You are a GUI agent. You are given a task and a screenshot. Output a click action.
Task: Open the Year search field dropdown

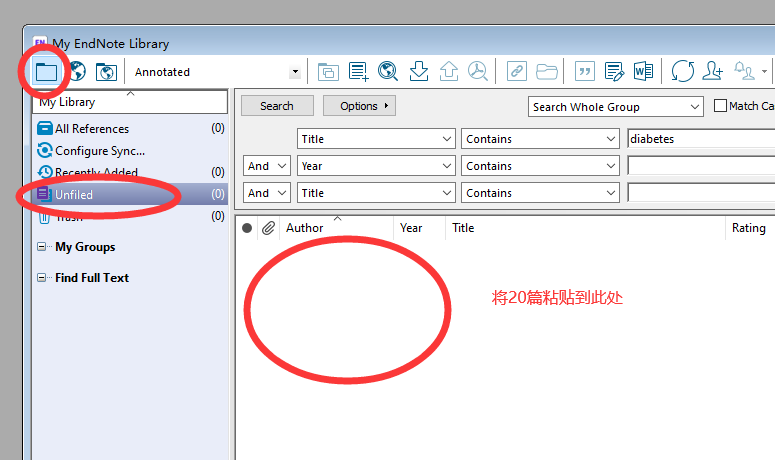click(x=447, y=166)
